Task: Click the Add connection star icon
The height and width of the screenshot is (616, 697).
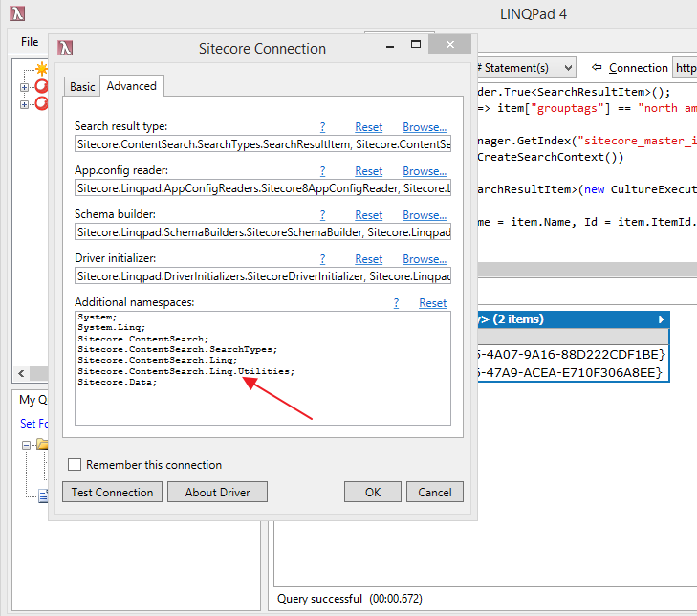Action: tap(41, 69)
